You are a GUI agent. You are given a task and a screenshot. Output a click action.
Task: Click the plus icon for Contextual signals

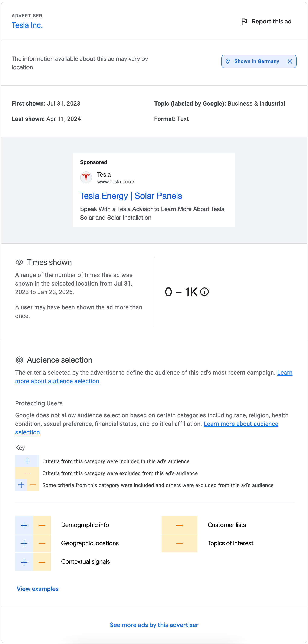click(24, 562)
